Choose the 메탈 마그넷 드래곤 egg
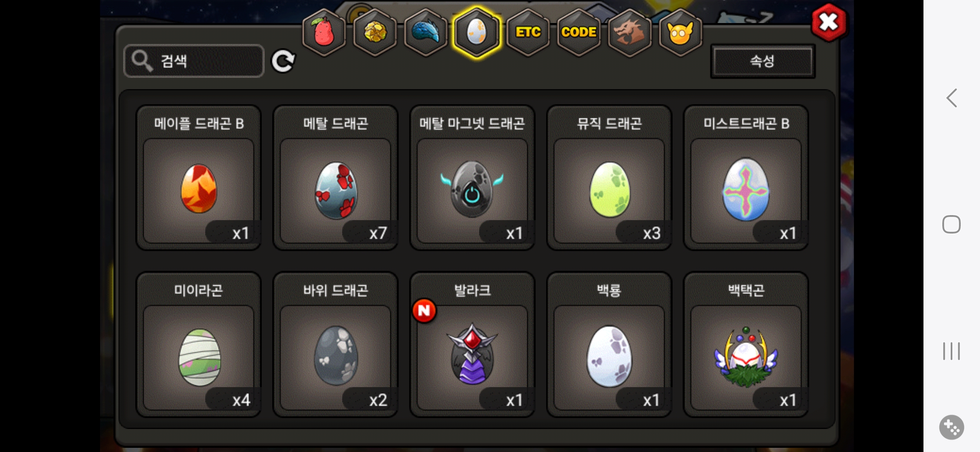 click(472, 177)
